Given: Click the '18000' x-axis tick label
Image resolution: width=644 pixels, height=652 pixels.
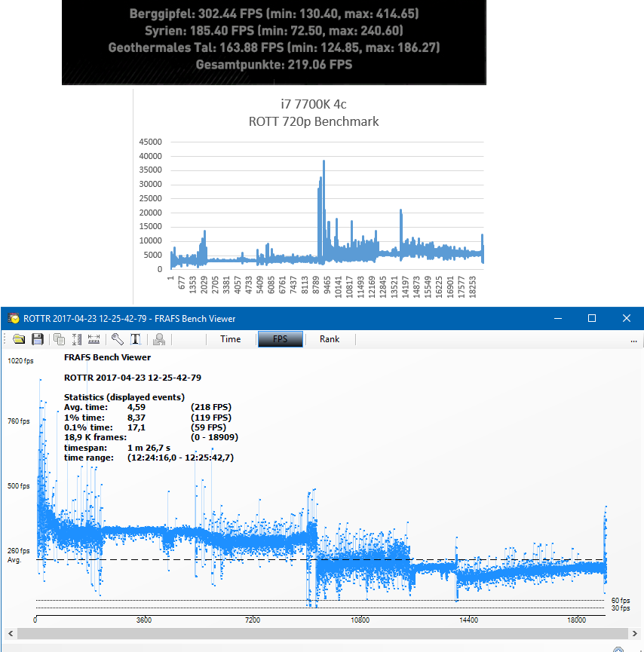Looking at the screenshot, I should tap(577, 620).
